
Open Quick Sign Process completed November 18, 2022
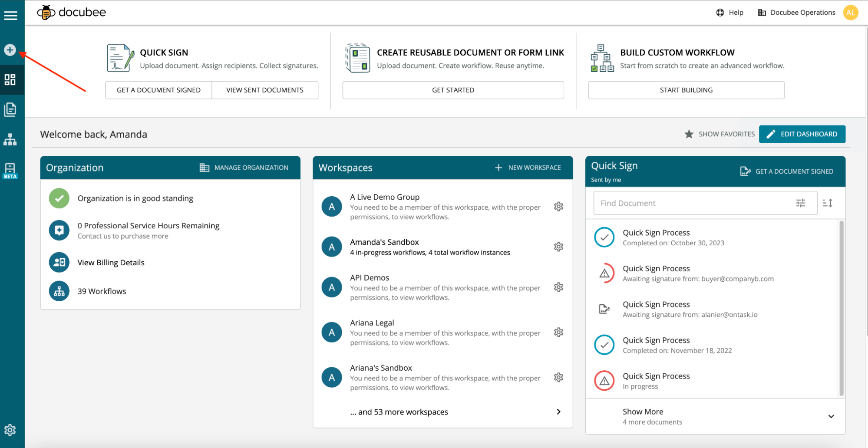pyautogui.click(x=712, y=345)
